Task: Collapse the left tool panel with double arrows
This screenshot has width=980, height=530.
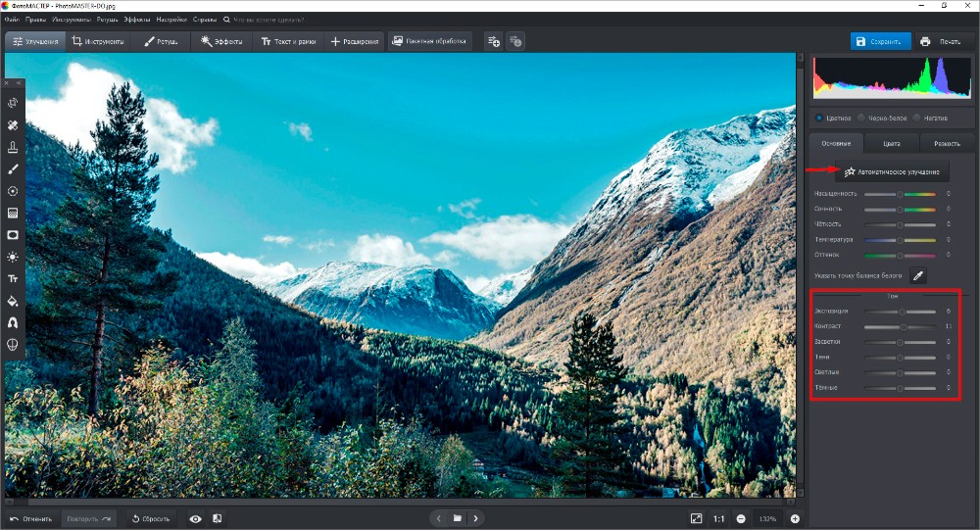Action: click(19, 83)
